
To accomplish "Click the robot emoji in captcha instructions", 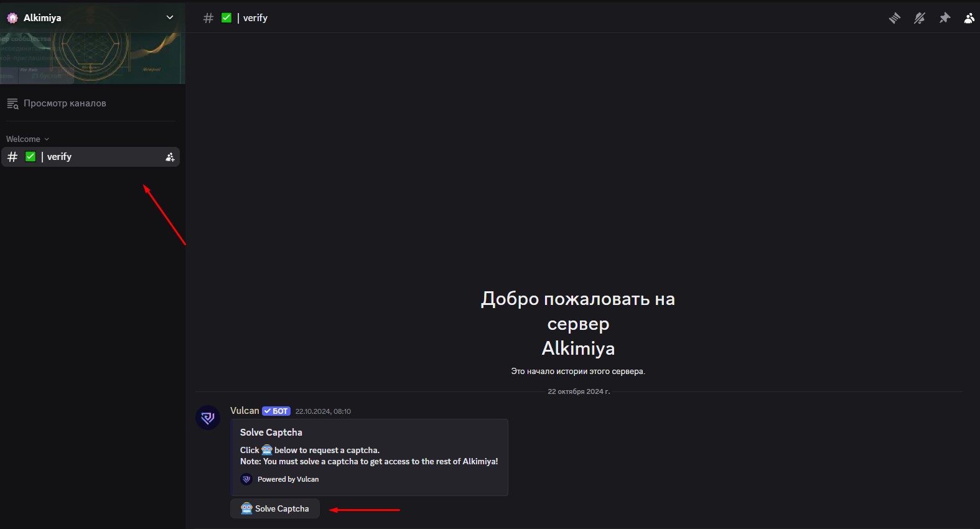I will (267, 450).
